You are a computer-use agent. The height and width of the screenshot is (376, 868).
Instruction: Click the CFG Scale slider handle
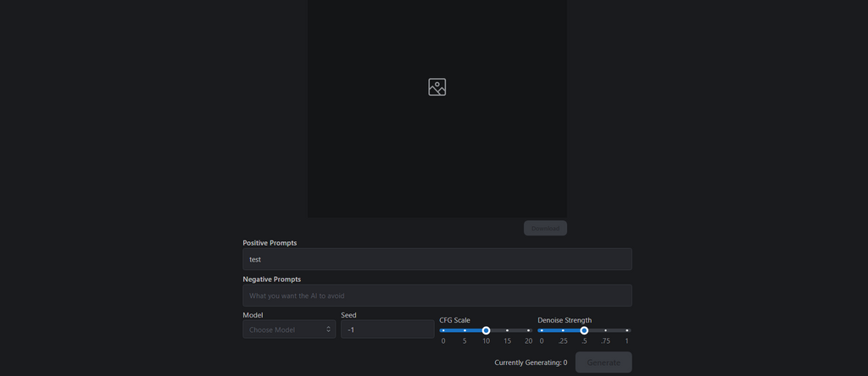click(486, 330)
